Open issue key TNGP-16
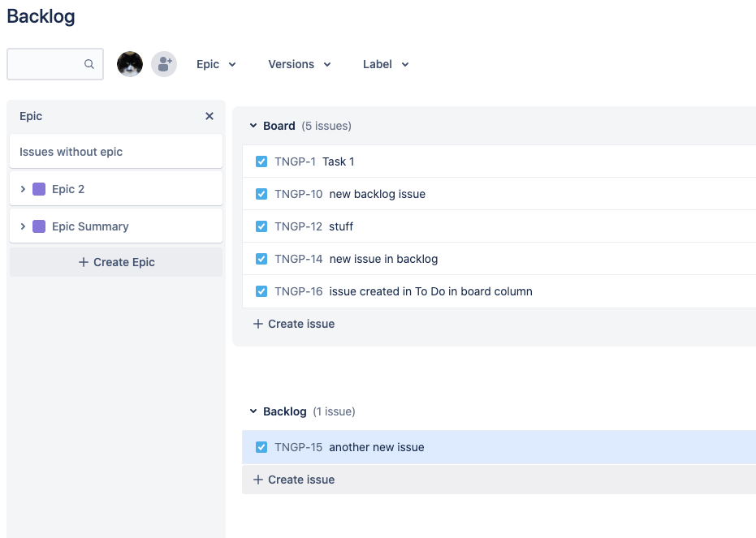 (x=299, y=291)
